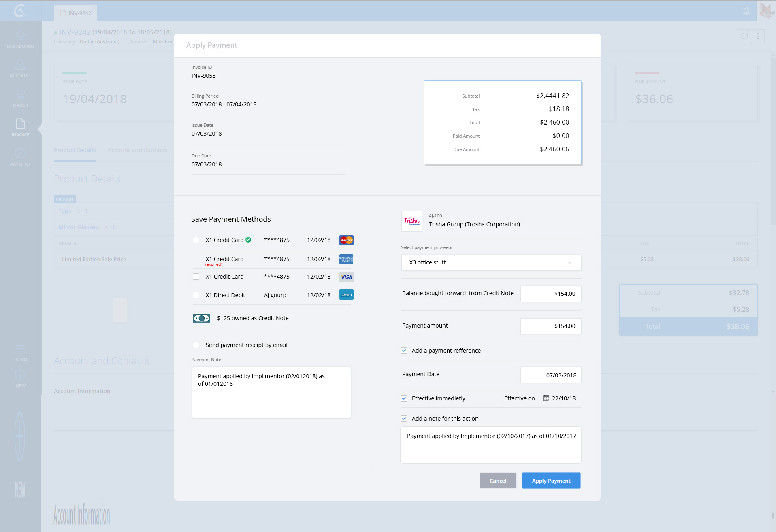Click the refresh icon at top right
776x532 pixels.
click(744, 36)
